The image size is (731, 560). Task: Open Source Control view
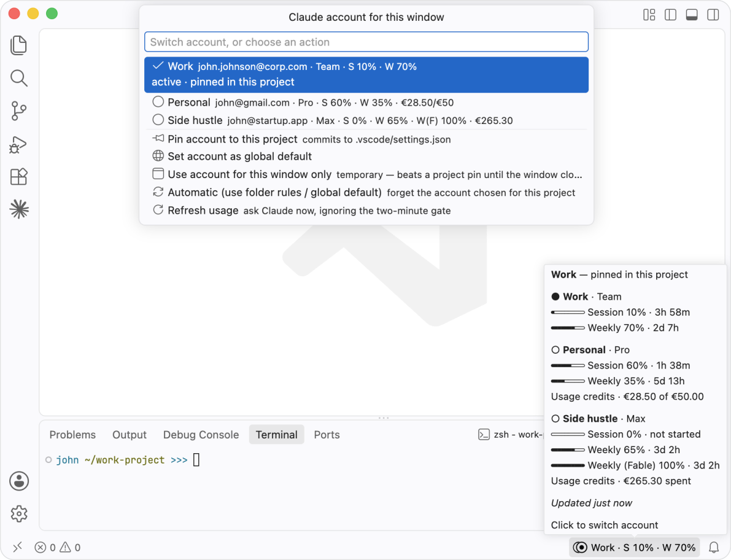click(x=18, y=111)
